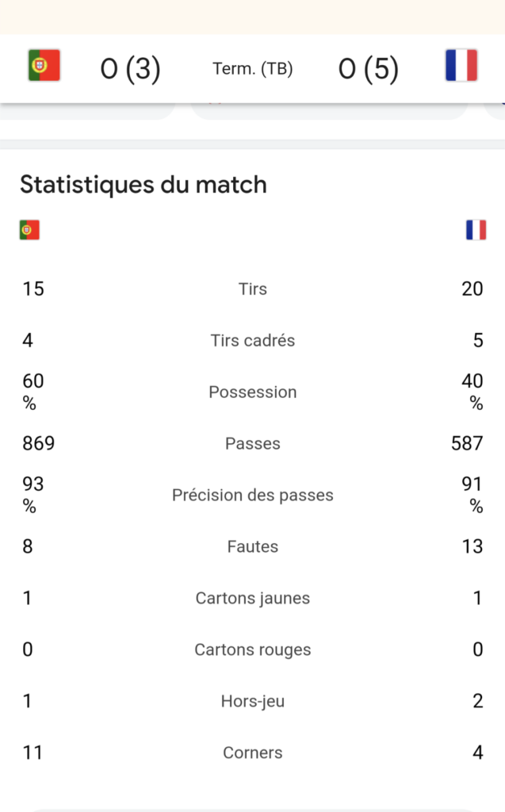Screen dimensions: 505x812
Task: Open the Statistiques du match heading
Action: (x=143, y=184)
